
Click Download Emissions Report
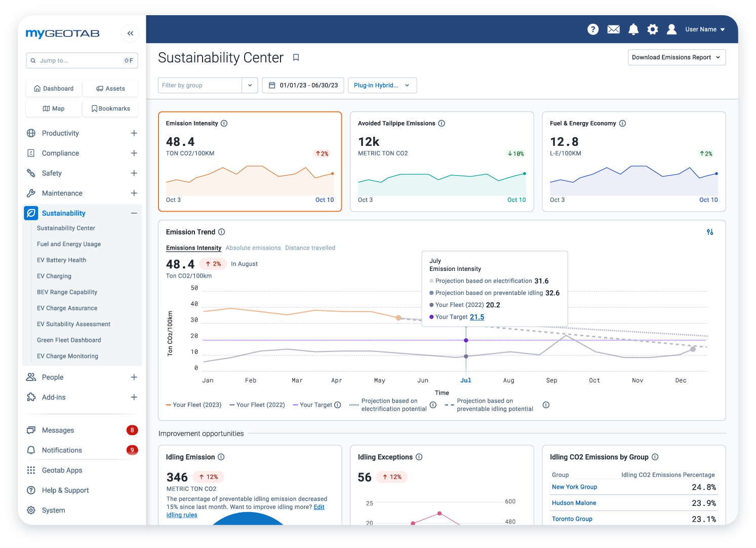pos(677,57)
